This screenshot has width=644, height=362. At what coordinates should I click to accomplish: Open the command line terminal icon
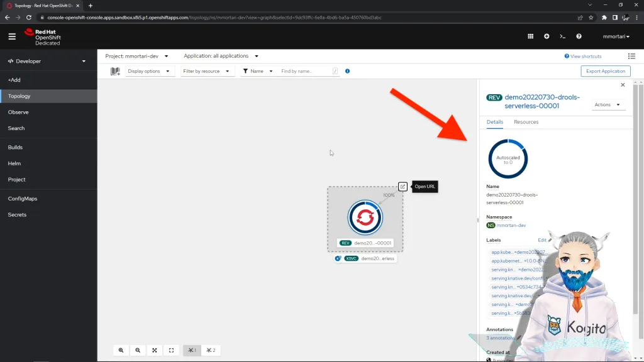(563, 36)
